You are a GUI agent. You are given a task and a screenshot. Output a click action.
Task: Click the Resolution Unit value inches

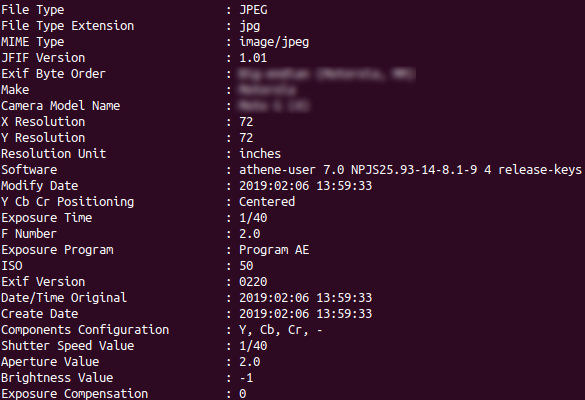click(260, 154)
